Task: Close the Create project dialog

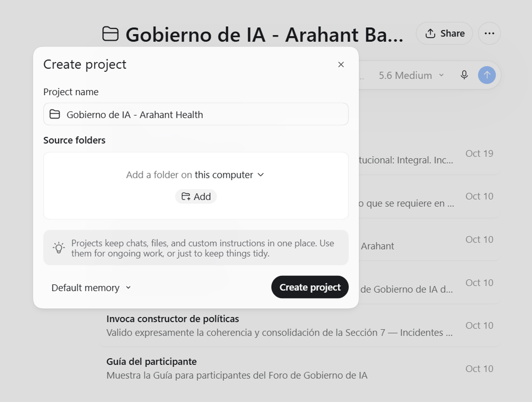Action: pyautogui.click(x=341, y=64)
